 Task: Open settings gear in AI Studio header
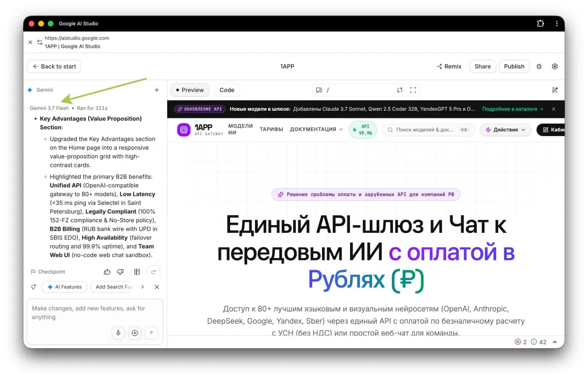(x=555, y=66)
